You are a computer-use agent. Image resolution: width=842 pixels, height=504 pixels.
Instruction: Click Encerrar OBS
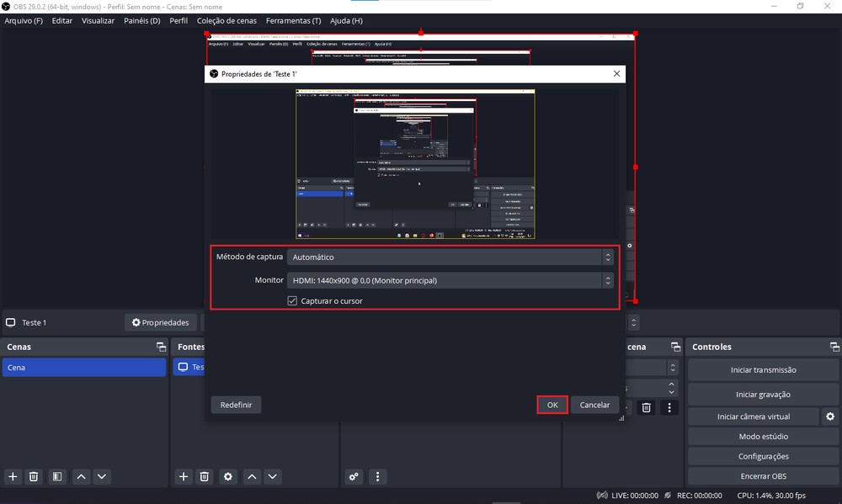[763, 476]
